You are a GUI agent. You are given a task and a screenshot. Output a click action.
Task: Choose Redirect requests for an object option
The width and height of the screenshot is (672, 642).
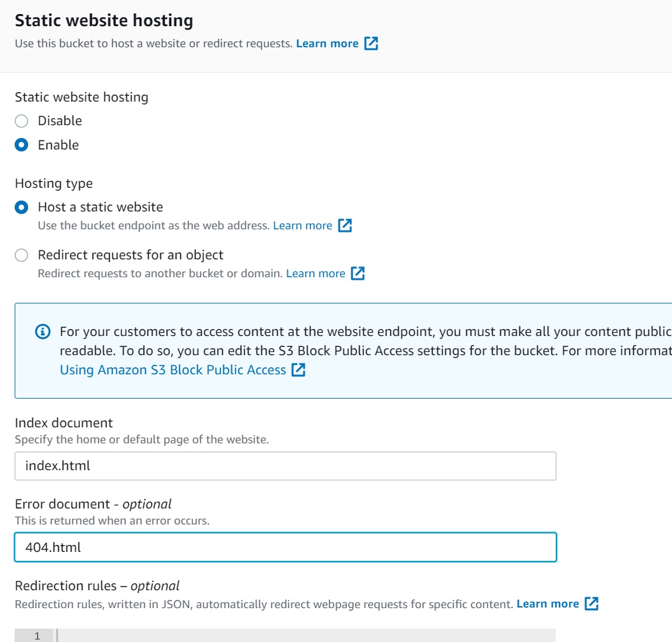(x=22, y=256)
